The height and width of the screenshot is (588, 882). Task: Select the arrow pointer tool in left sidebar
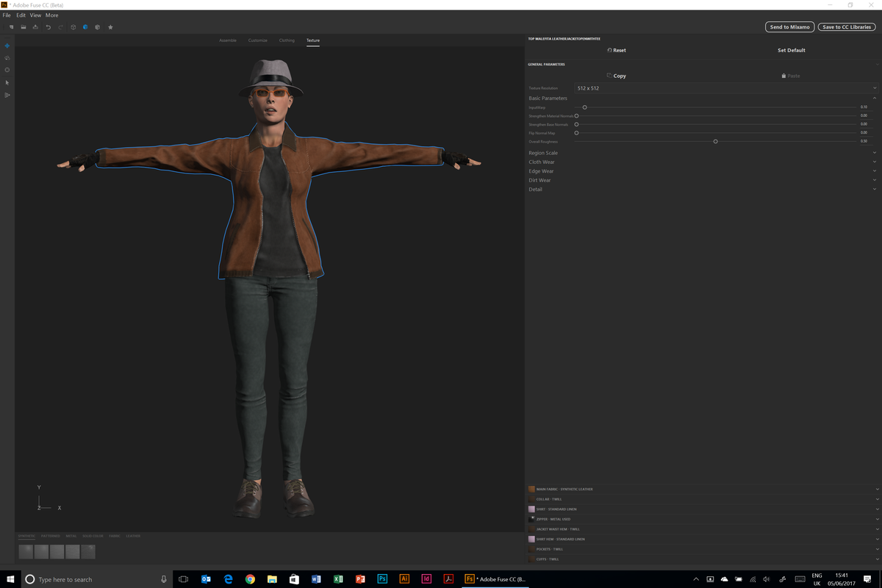tap(7, 83)
